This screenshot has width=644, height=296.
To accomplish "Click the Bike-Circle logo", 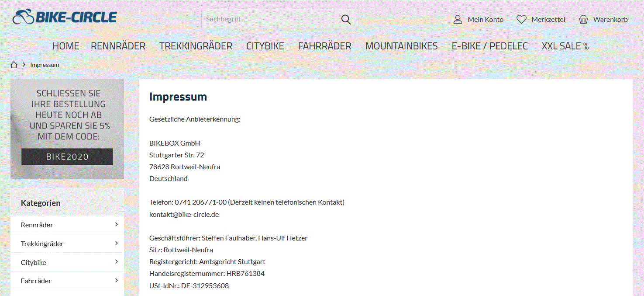I will point(65,17).
